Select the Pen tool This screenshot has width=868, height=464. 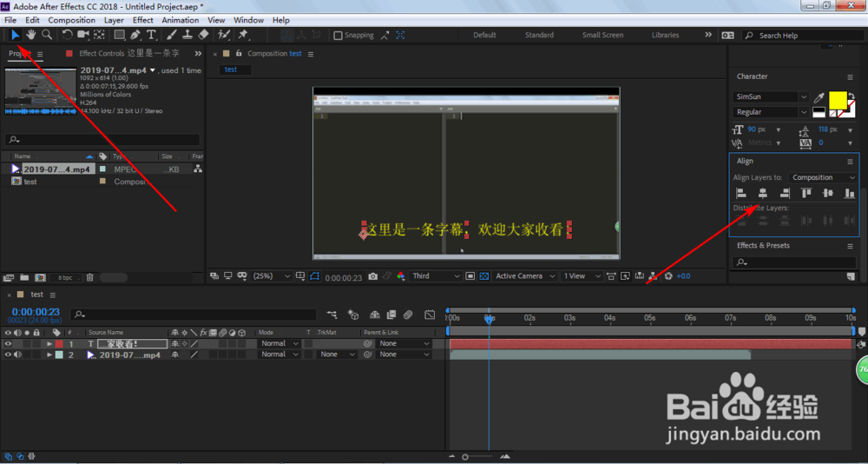135,35
